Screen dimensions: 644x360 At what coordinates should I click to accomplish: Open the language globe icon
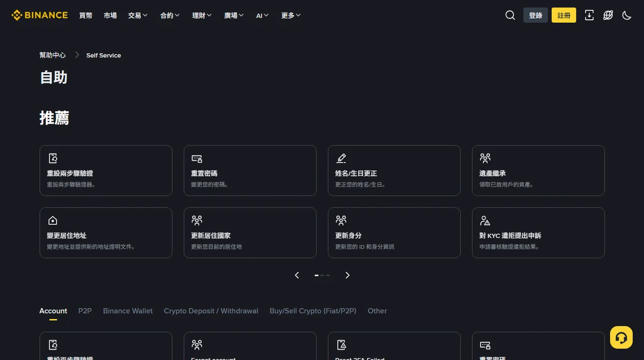(x=608, y=15)
